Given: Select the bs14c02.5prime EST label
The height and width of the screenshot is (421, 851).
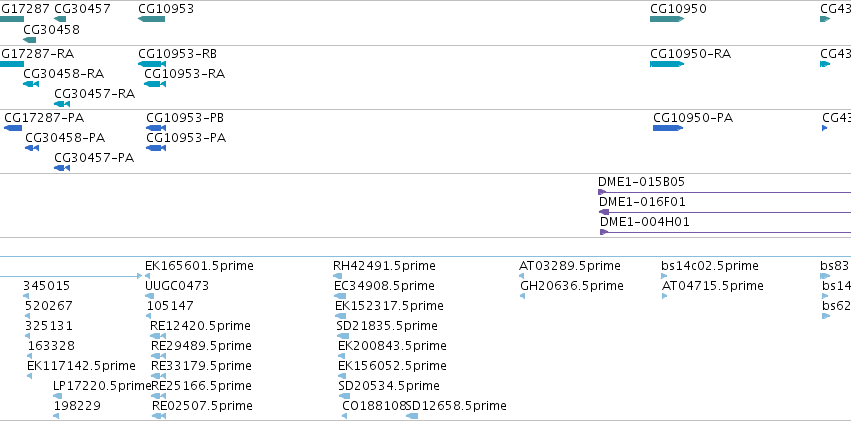Looking at the screenshot, I should [x=710, y=265].
